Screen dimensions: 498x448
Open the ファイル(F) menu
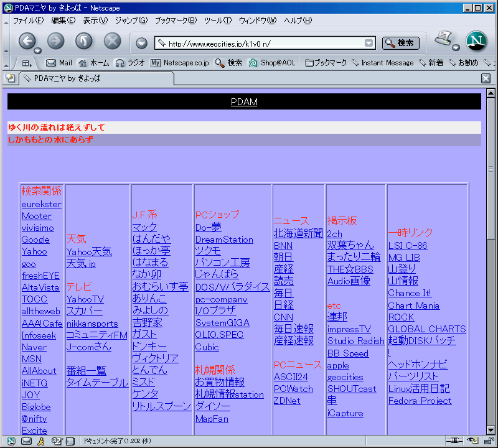point(28,21)
